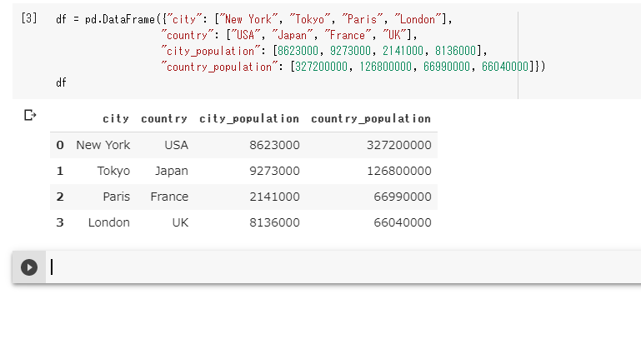Image resolution: width=641 pixels, height=364 pixels.
Task: Focus the empty code cell input
Action: (343, 267)
